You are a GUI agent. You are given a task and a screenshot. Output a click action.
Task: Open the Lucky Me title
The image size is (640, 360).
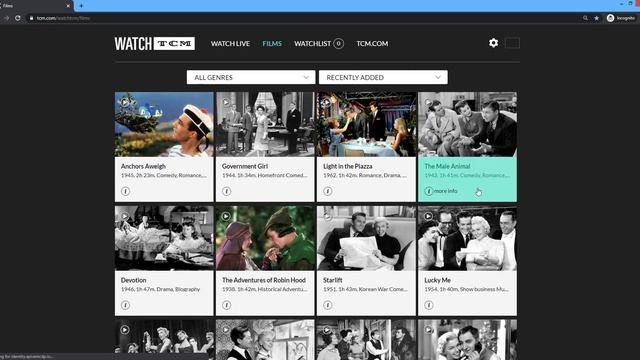click(x=438, y=280)
